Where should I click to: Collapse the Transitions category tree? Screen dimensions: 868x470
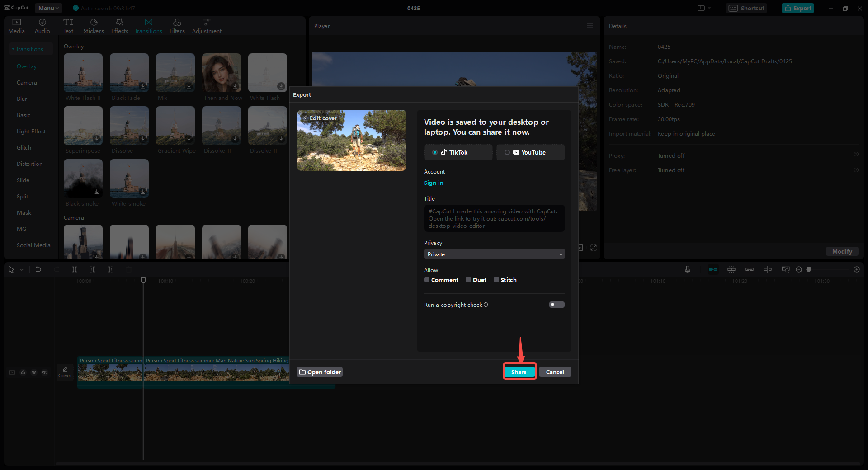pos(13,49)
